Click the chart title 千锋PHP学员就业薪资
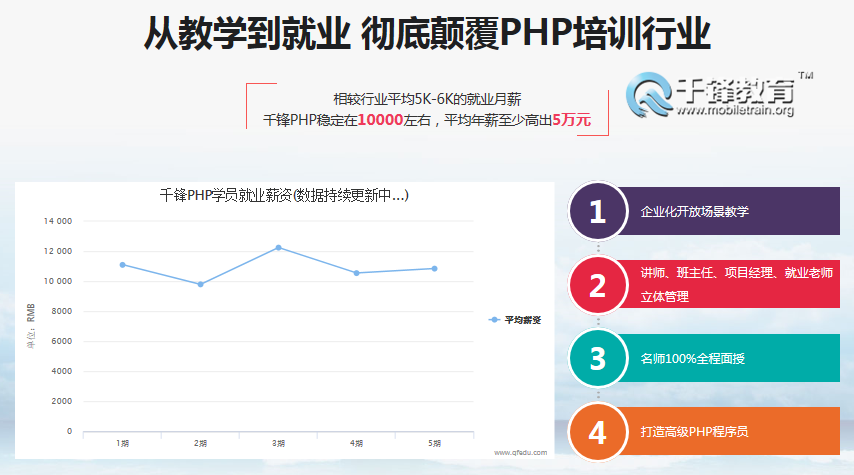Screen dimensions: 854x475 pos(284,195)
